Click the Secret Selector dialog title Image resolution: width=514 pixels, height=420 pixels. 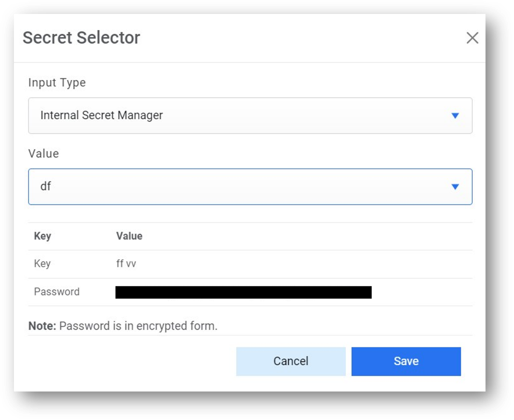point(81,38)
